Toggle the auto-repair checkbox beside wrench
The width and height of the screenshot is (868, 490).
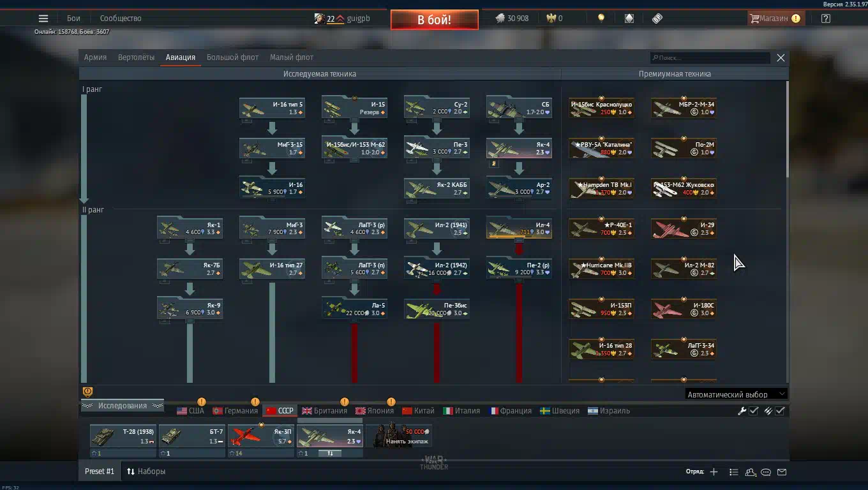coord(754,411)
